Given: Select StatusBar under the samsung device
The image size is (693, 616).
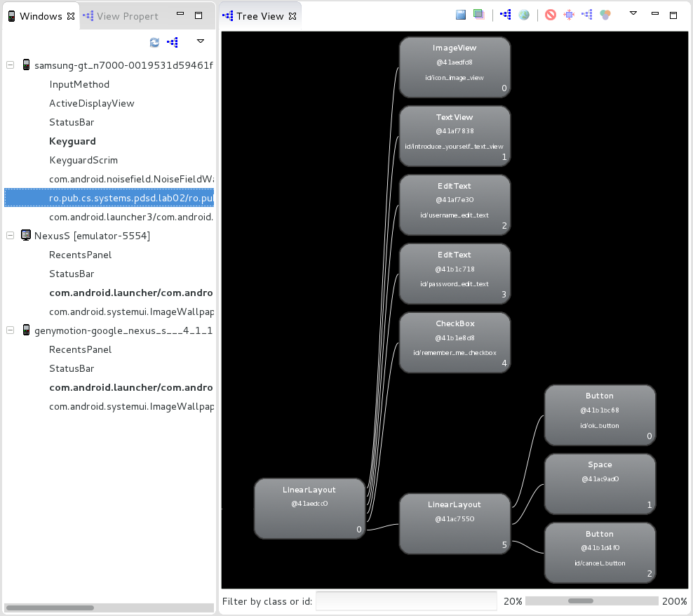Looking at the screenshot, I should tap(72, 123).
